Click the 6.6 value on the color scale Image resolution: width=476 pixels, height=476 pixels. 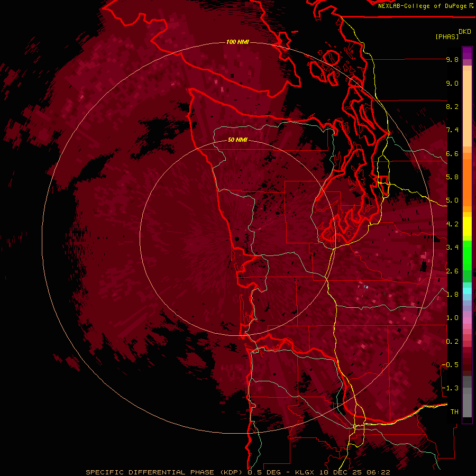[x=452, y=153]
